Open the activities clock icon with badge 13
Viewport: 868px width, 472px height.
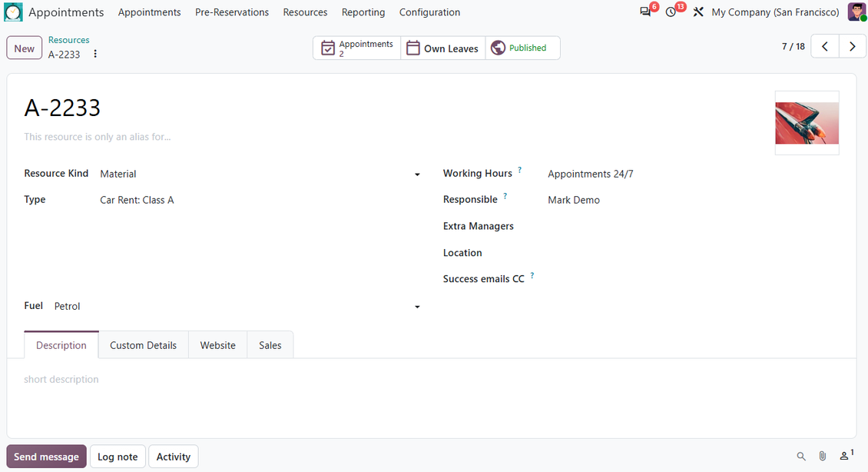click(671, 12)
